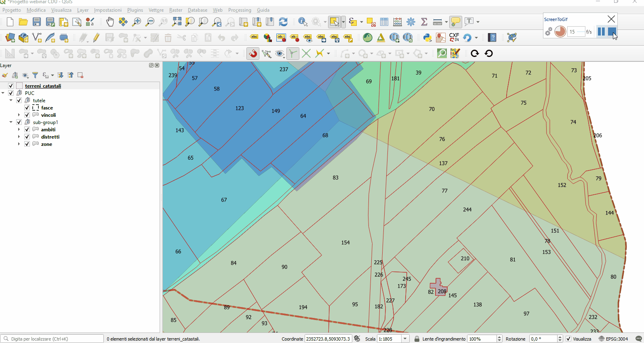
Task: Open the field calculator abacus icon
Action: [x=398, y=22]
